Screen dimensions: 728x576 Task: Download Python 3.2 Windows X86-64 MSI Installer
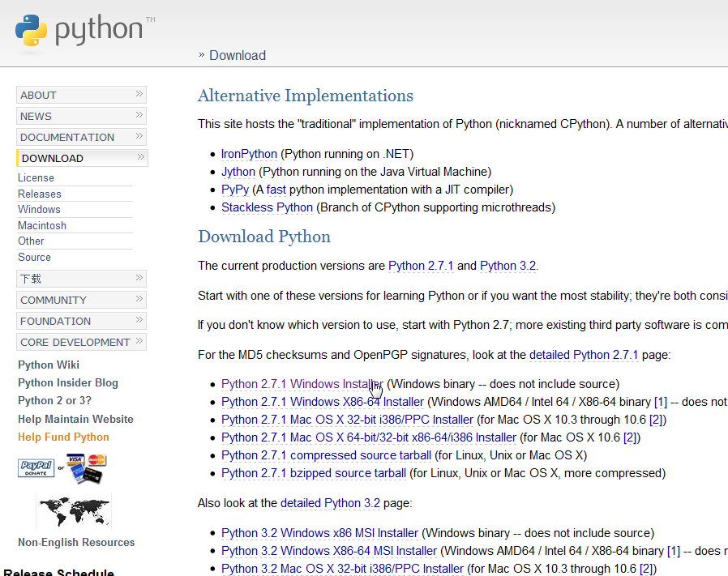pos(329,550)
